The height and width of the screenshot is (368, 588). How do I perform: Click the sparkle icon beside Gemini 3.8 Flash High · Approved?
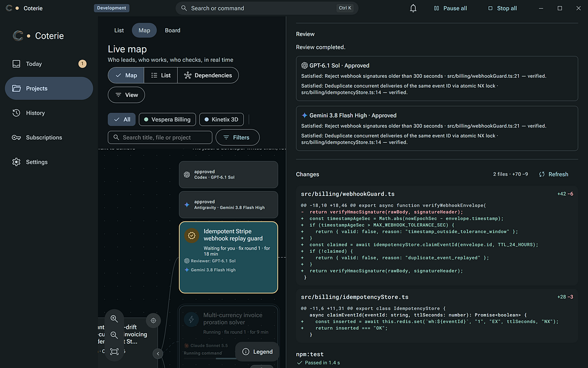coord(304,115)
